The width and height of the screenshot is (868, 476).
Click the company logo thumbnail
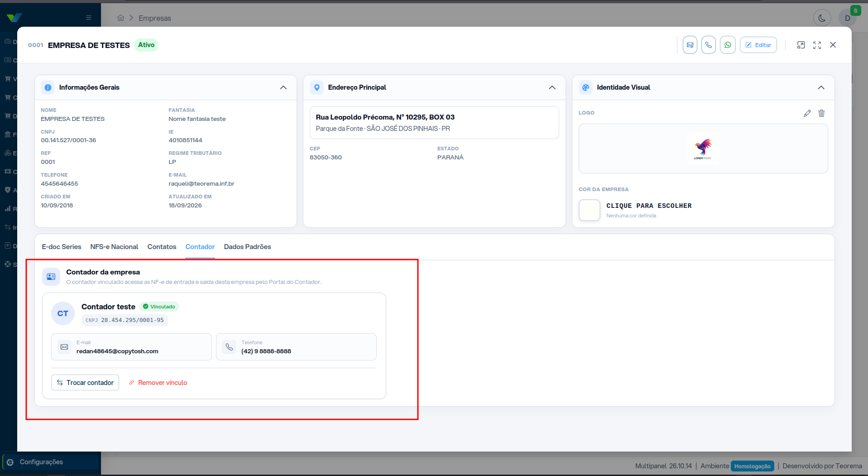click(x=703, y=149)
